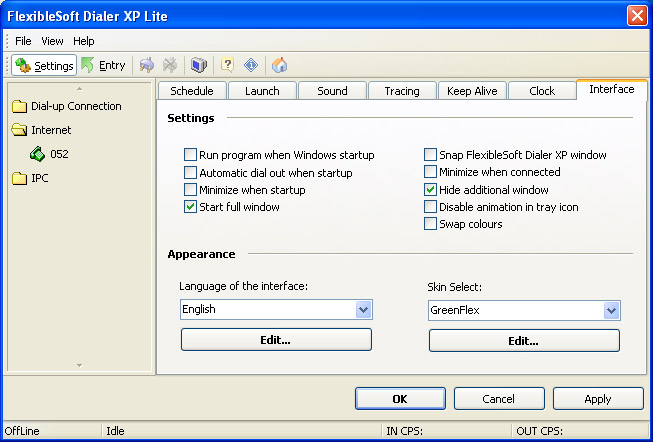Switch to the Keep Alive tab

tap(472, 91)
